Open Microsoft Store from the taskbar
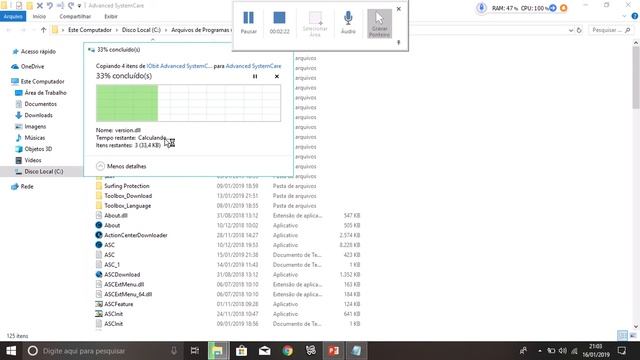Screen dimensions: 640x360 pos(241,351)
